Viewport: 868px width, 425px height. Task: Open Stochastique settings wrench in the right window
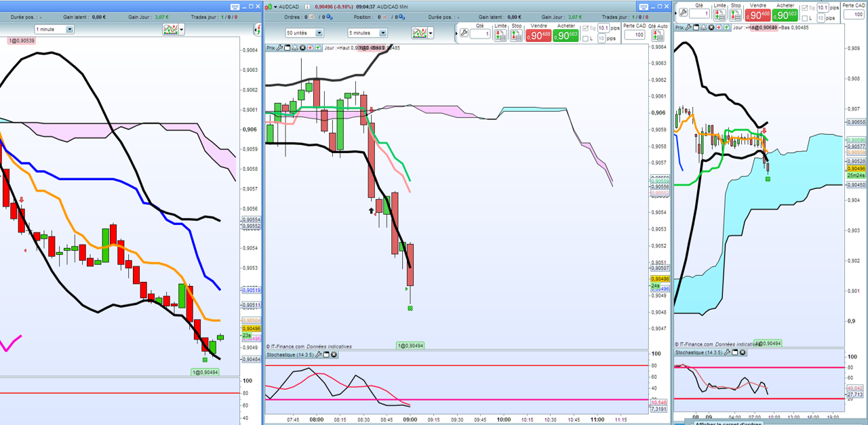728,352
